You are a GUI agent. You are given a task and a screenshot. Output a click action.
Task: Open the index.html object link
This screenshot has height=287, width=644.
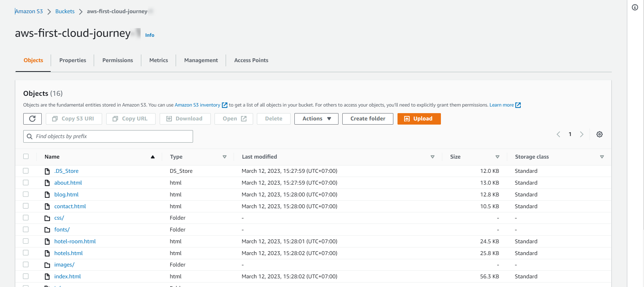(x=68, y=277)
